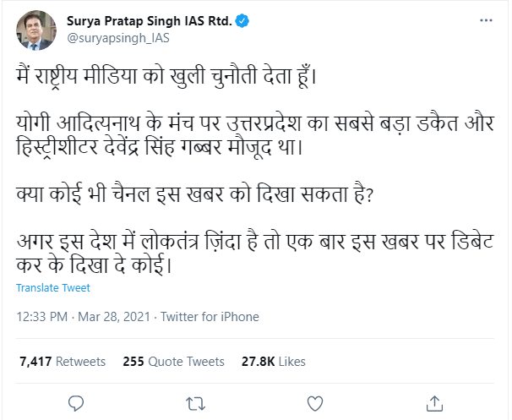Like the tweet with the heart icon
The width and height of the screenshot is (512, 420).
(x=315, y=402)
